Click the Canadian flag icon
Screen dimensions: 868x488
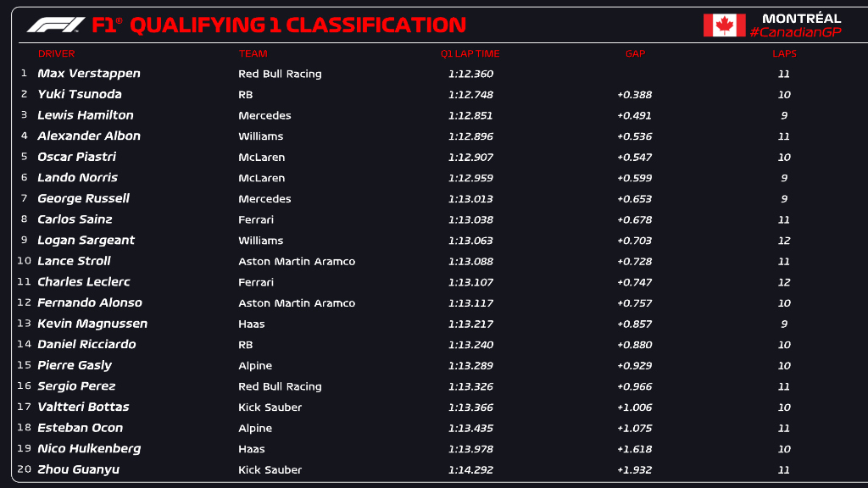point(724,25)
